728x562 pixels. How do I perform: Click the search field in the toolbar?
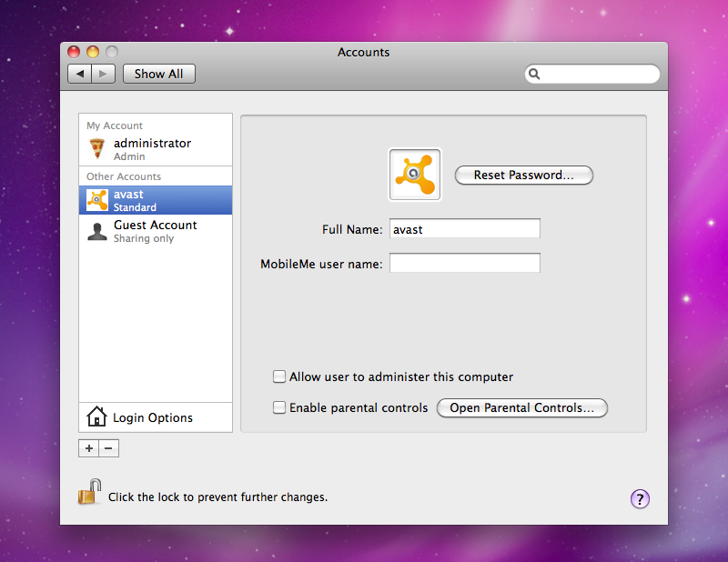(x=592, y=74)
